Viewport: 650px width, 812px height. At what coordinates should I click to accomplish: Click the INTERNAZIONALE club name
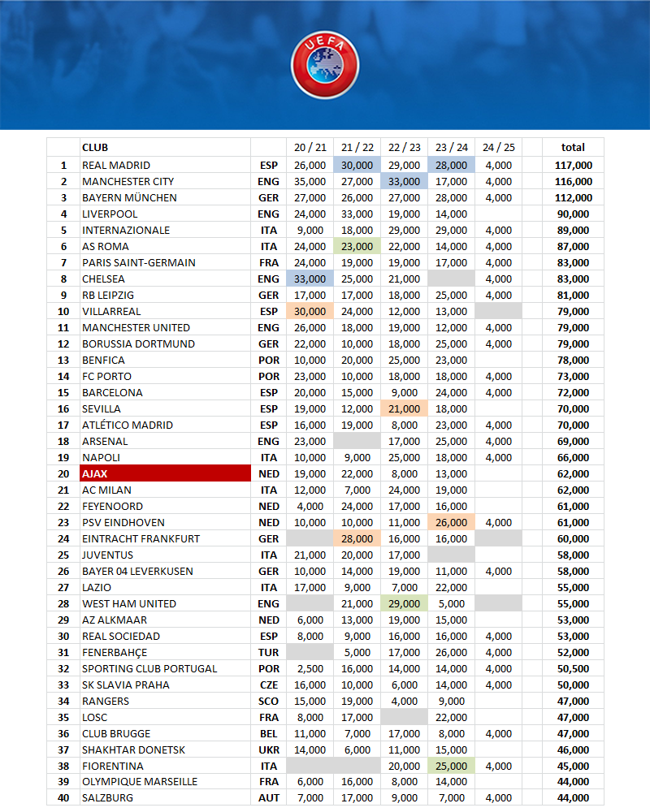126,230
